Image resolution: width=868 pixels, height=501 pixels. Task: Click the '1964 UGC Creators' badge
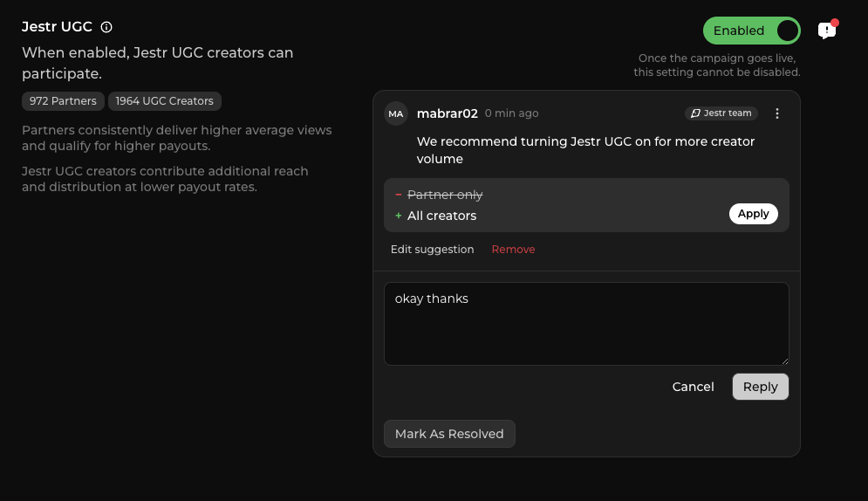[x=164, y=101]
